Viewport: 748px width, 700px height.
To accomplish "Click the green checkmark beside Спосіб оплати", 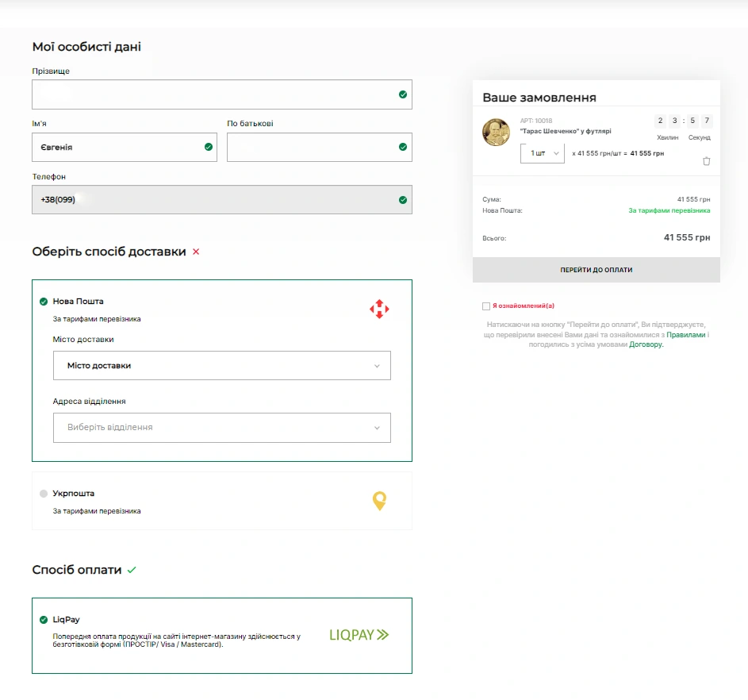I will [x=132, y=570].
